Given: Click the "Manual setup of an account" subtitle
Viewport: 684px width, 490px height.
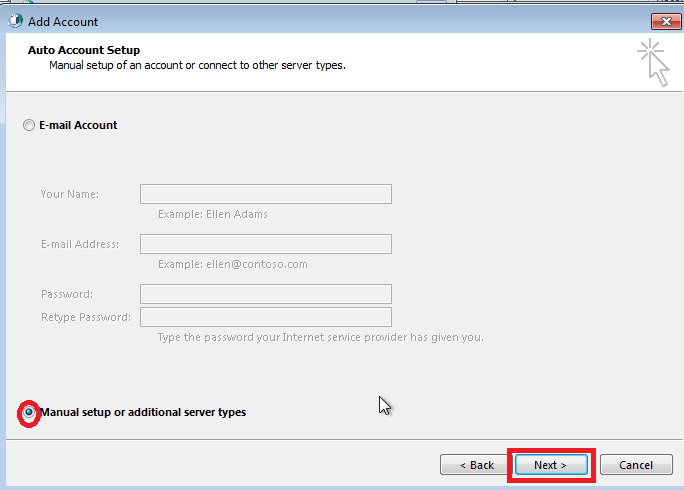Looking at the screenshot, I should 197,65.
